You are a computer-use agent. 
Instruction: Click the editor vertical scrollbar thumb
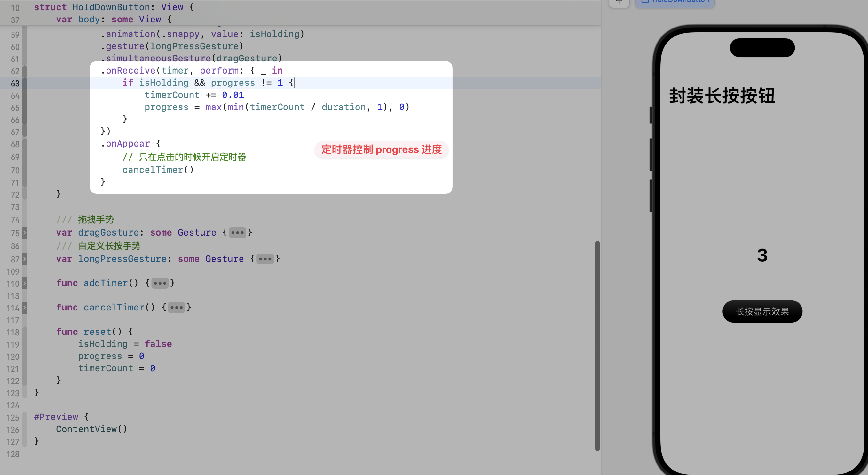click(597, 346)
